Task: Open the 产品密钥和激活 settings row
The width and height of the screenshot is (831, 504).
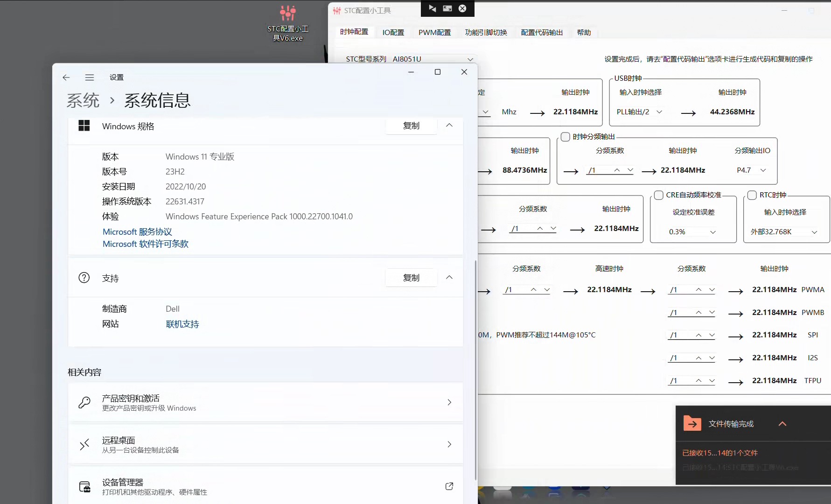Action: click(265, 402)
